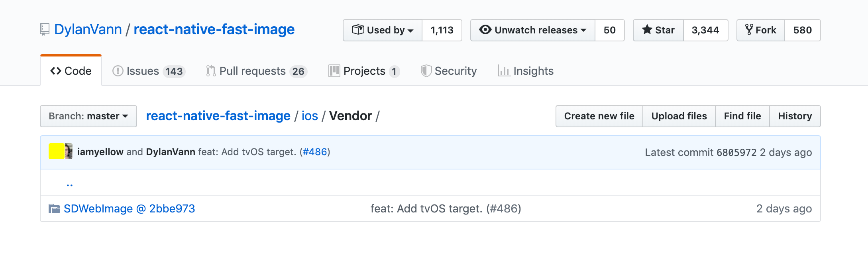Screen dimensions: 868x257
Task: Open the Pull requests tab
Action: (x=253, y=70)
